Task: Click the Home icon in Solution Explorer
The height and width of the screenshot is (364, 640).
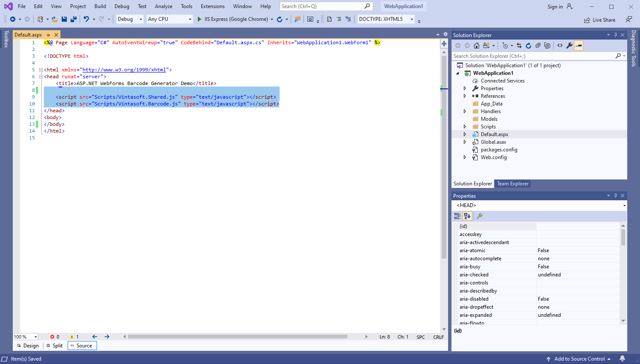Action: point(477,45)
